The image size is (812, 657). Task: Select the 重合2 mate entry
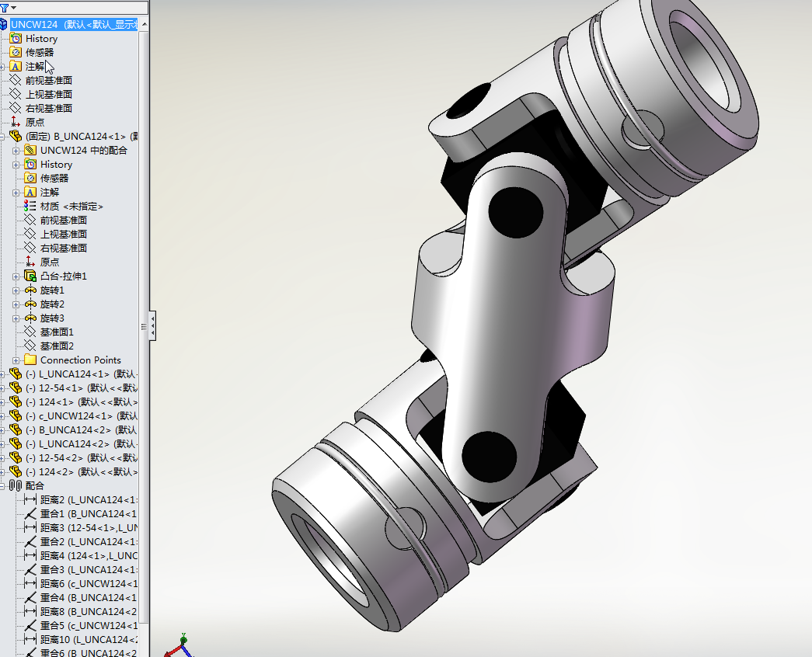click(x=82, y=541)
